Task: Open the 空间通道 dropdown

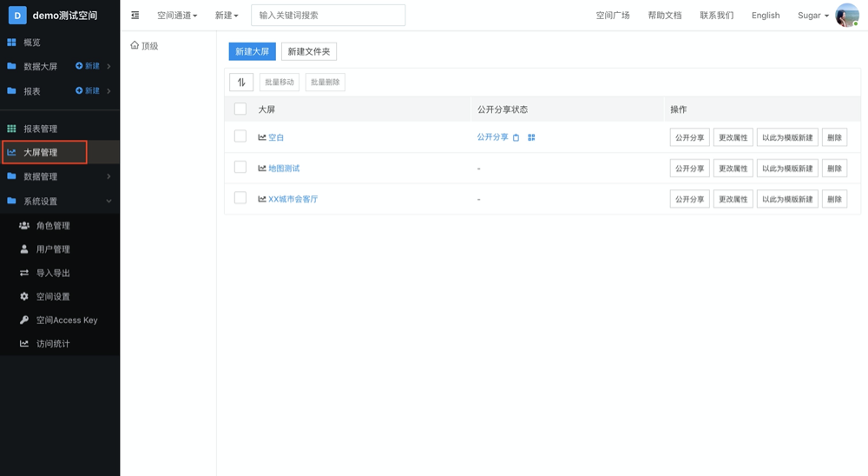Action: click(177, 16)
